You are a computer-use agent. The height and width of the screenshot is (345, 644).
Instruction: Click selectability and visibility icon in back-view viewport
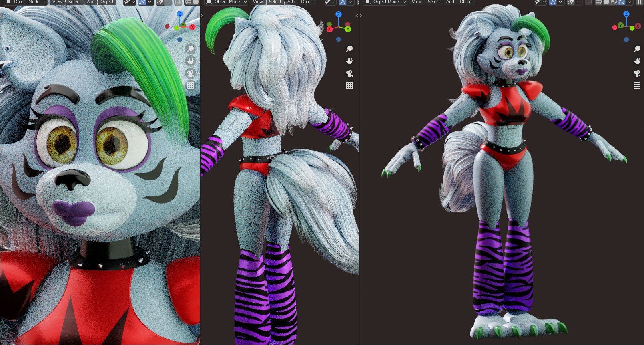328,2
